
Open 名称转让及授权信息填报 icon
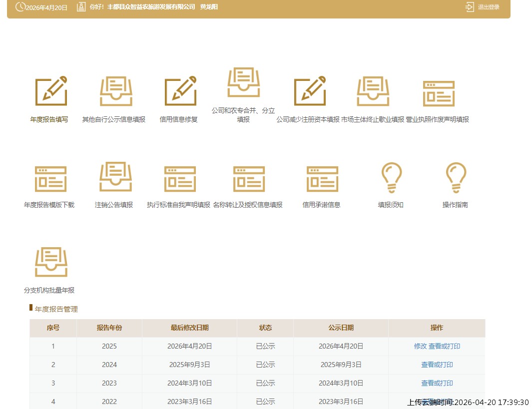(248, 178)
